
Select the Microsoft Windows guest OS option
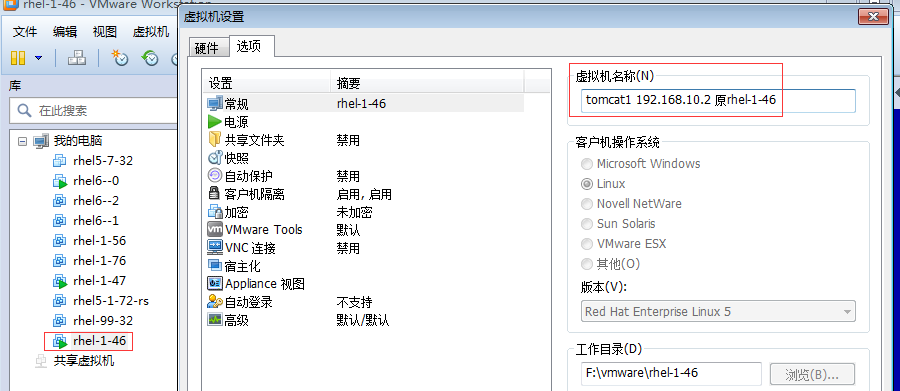(587, 164)
